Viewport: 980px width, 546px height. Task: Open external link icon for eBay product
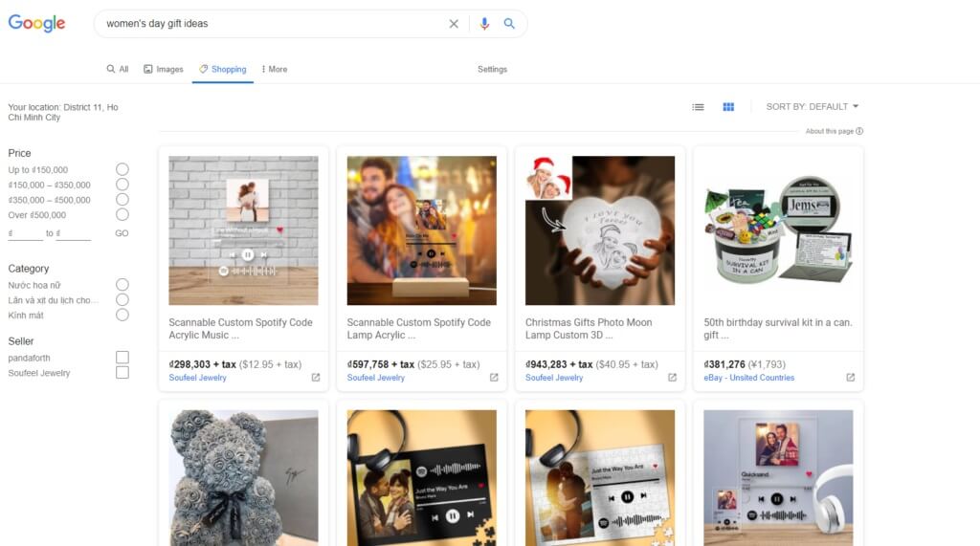pos(851,378)
